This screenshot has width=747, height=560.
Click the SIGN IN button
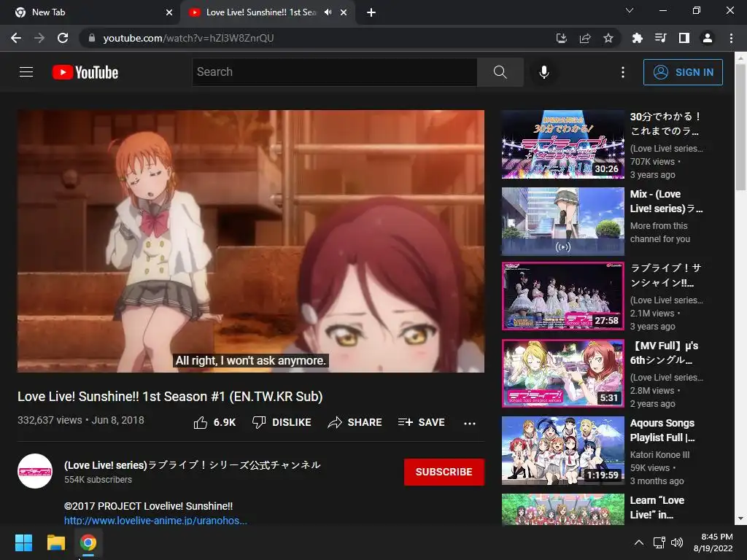(683, 72)
